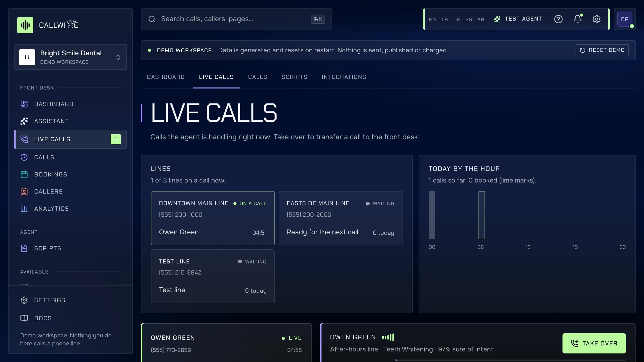Click the Callwise waveform logo icon
The width and height of the screenshot is (644, 362).
(25, 25)
